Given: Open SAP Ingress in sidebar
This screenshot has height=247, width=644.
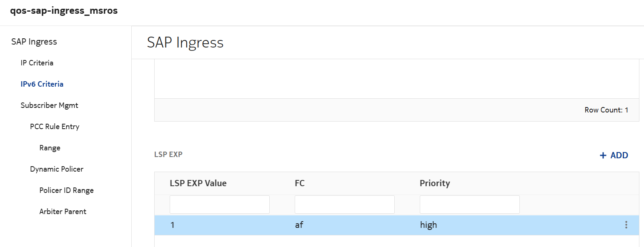Looking at the screenshot, I should (x=34, y=42).
